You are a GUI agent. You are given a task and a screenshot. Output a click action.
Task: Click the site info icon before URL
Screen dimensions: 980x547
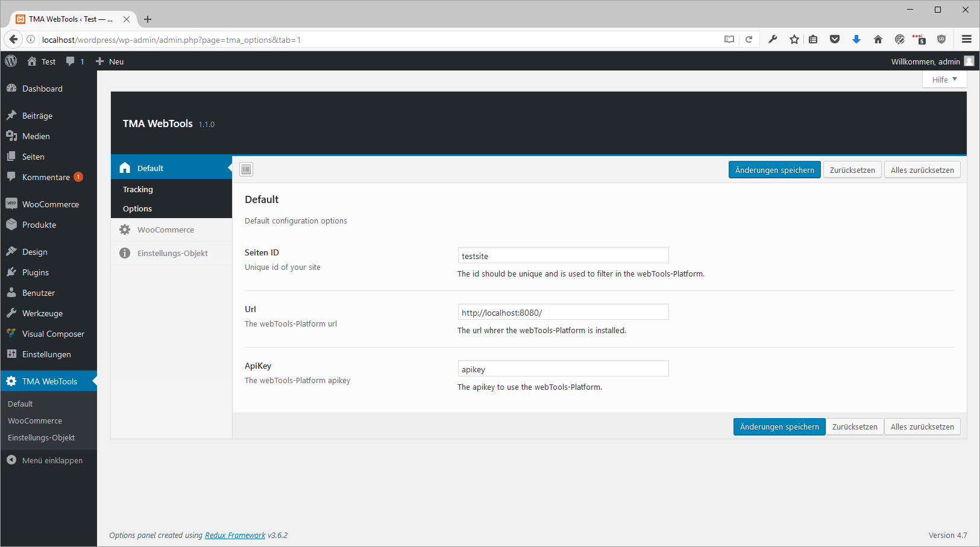31,40
